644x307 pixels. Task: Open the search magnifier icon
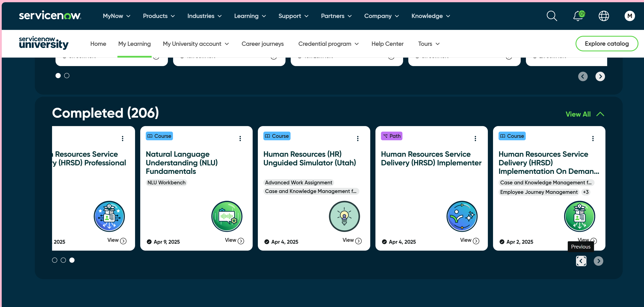(x=551, y=16)
